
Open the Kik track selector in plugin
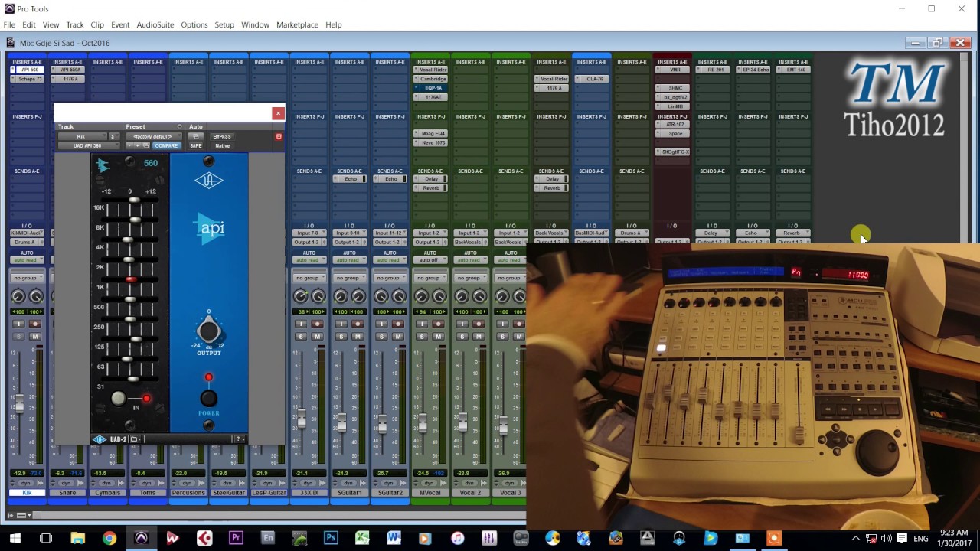pos(81,136)
